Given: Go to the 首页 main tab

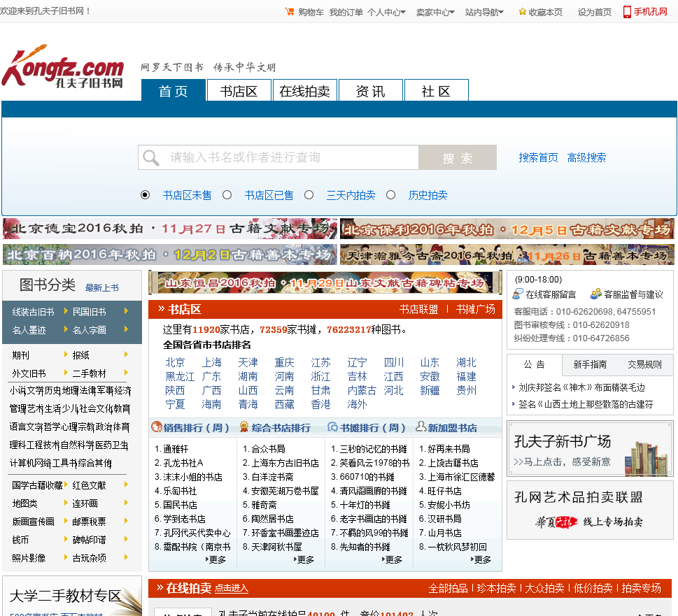Looking at the screenshot, I should point(174,91).
